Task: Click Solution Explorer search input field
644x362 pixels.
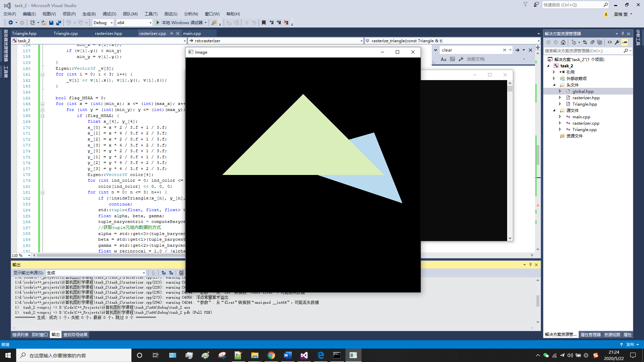Action: point(583,51)
